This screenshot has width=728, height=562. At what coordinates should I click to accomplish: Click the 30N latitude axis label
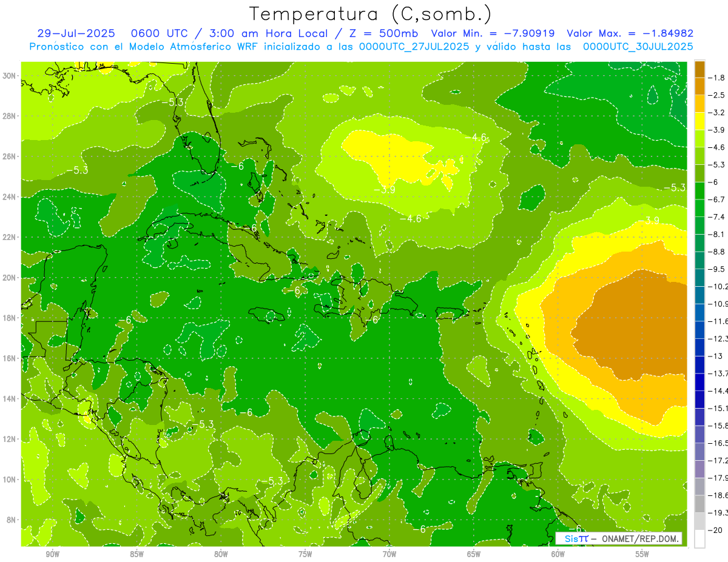[10, 76]
